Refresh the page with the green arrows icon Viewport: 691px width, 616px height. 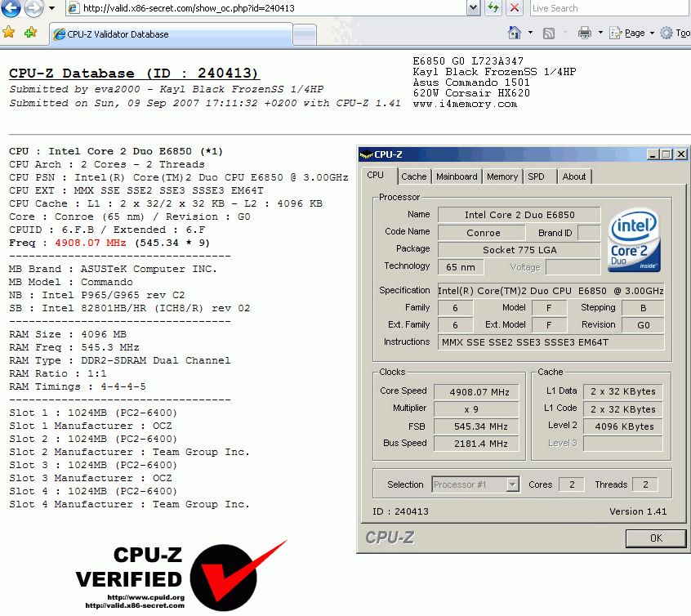(x=493, y=8)
